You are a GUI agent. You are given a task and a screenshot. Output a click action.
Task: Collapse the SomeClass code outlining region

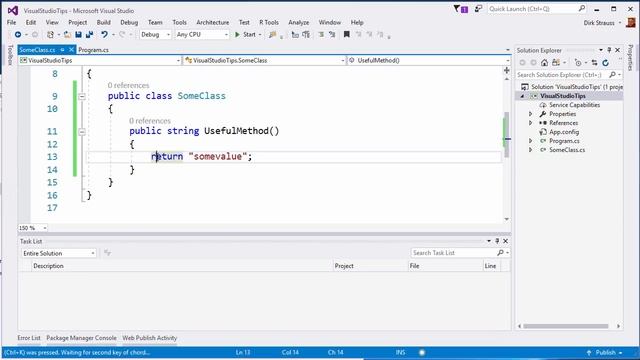point(82,97)
